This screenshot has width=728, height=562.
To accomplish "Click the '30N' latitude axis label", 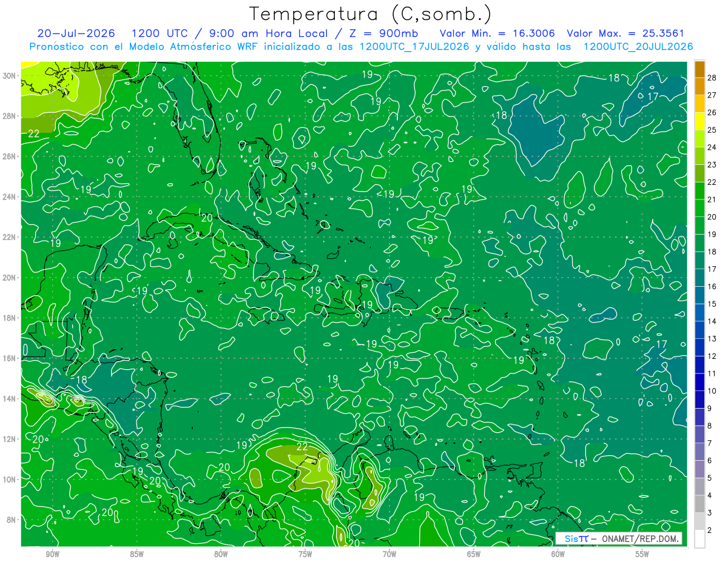I will pyautogui.click(x=10, y=76).
